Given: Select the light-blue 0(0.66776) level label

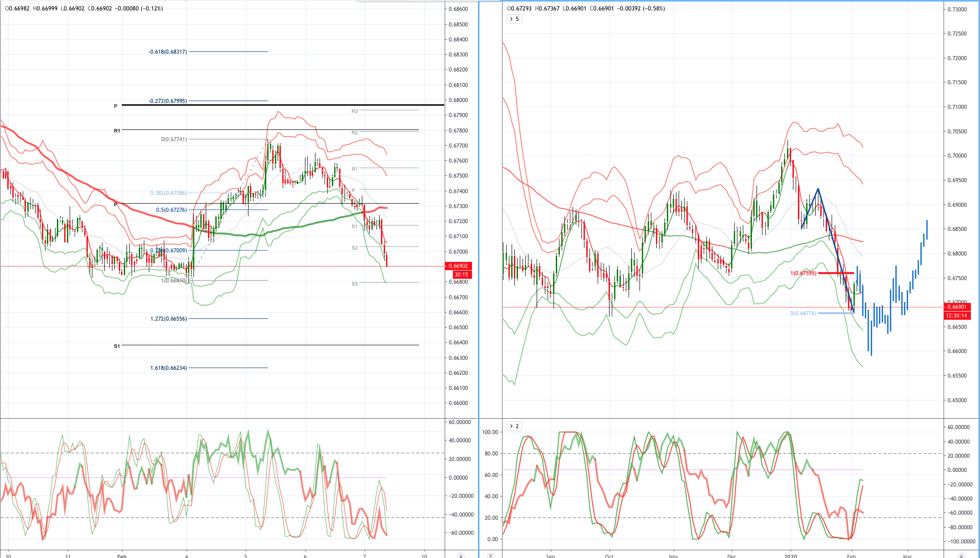Looking at the screenshot, I should 803,313.
